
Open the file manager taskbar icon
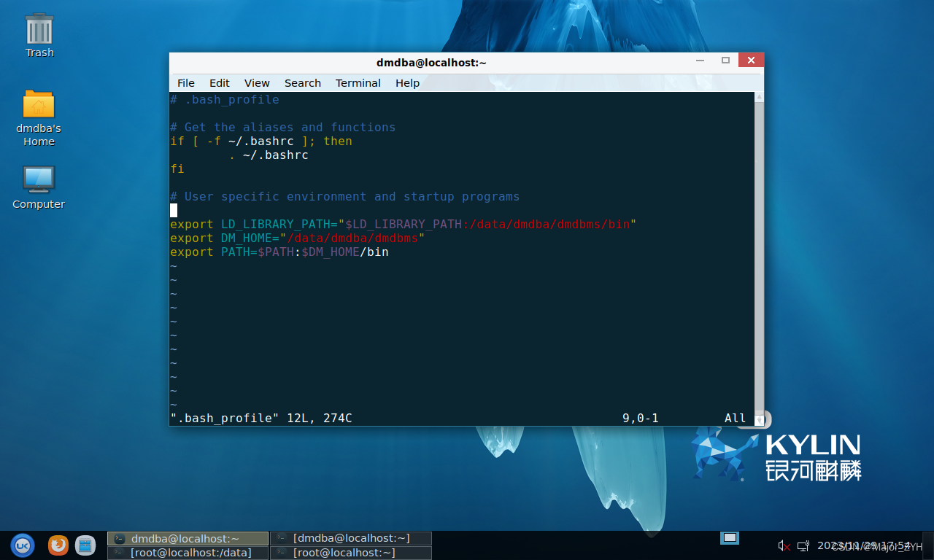coord(85,545)
